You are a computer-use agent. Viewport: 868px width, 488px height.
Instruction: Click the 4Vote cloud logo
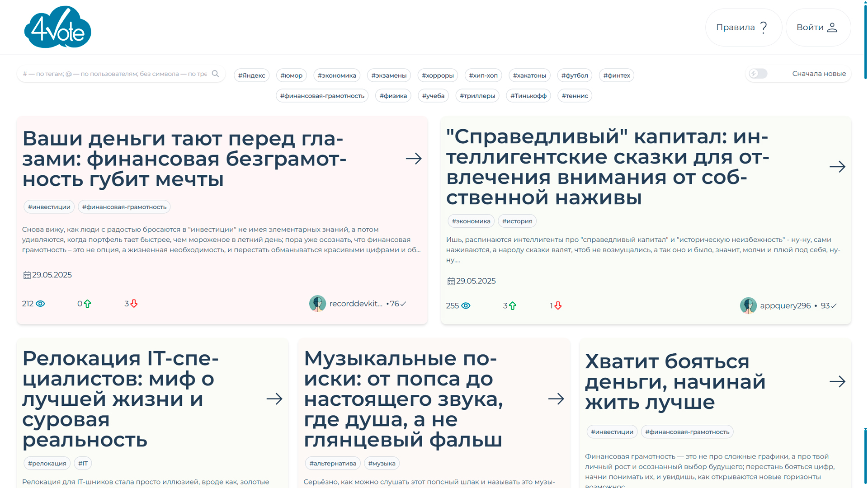coord(57,28)
